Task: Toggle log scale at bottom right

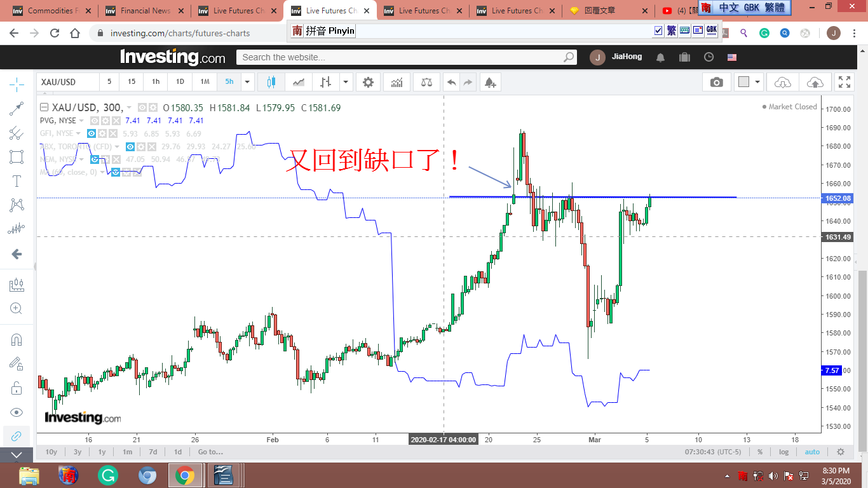Action: click(783, 452)
